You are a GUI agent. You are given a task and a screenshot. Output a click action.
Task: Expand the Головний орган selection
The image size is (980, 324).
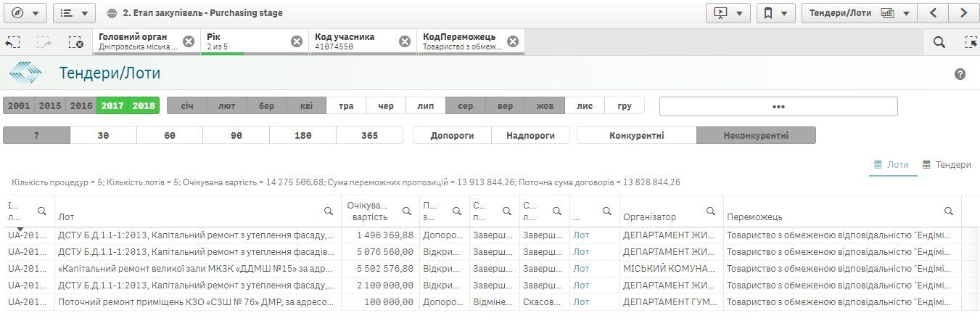(x=138, y=41)
